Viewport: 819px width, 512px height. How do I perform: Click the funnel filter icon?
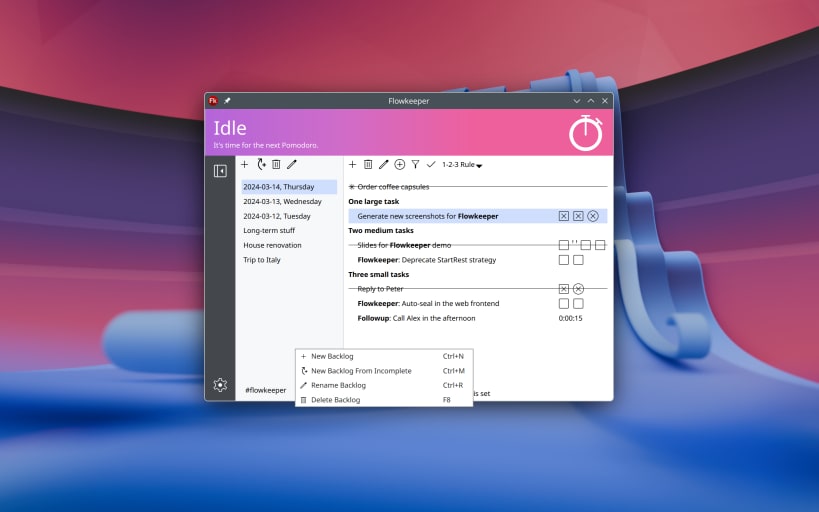415,165
